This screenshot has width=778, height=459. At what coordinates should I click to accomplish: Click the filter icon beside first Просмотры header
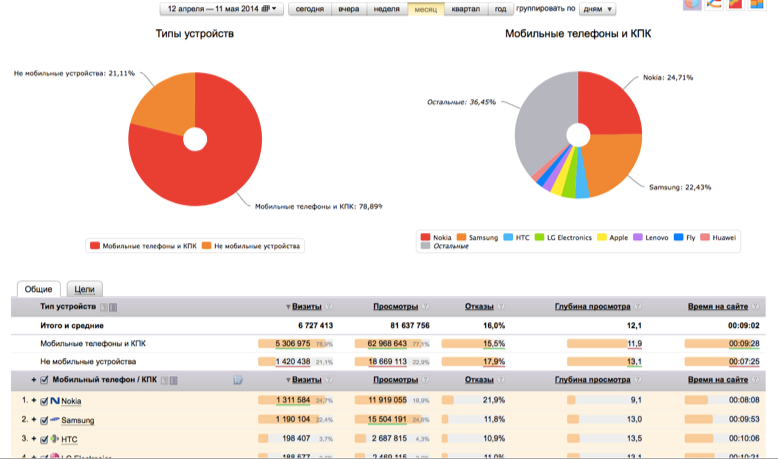click(425, 307)
